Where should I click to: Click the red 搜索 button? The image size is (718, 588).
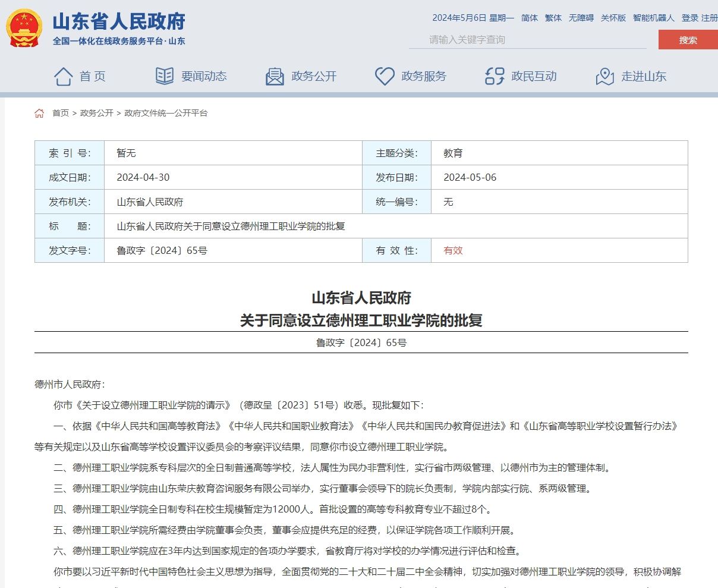point(688,40)
